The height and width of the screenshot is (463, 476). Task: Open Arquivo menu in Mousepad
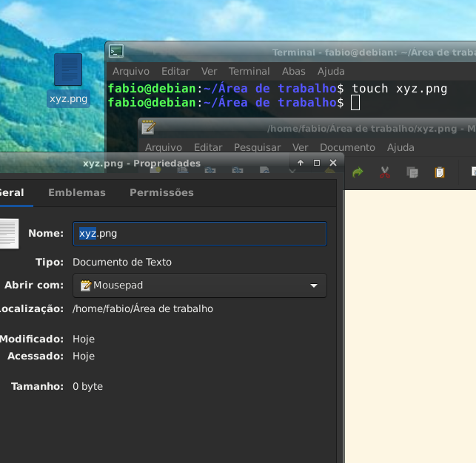pos(164,147)
